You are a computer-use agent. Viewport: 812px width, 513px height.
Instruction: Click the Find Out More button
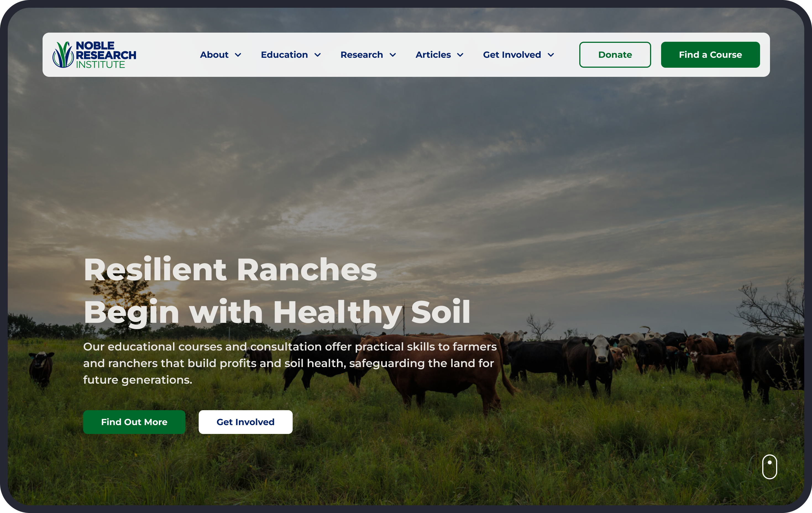tap(134, 422)
